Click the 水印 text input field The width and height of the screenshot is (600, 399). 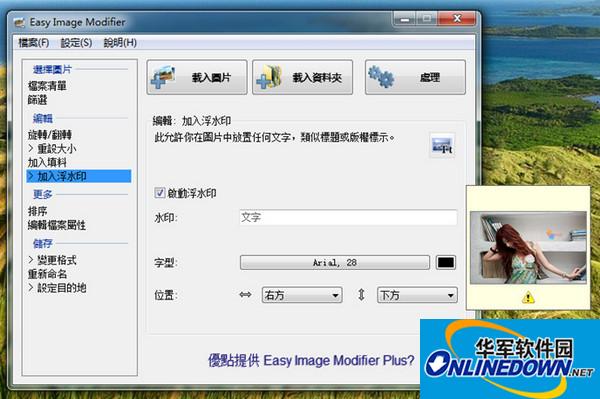pyautogui.click(x=348, y=218)
